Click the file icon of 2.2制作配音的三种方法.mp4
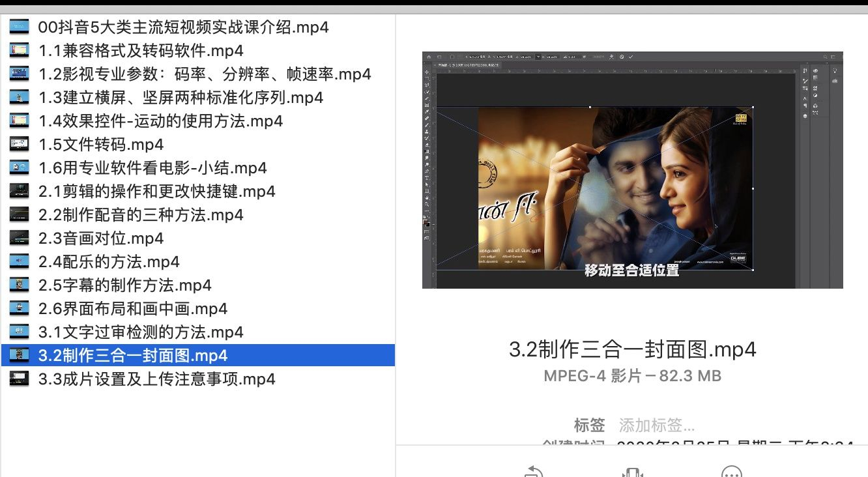 point(20,215)
